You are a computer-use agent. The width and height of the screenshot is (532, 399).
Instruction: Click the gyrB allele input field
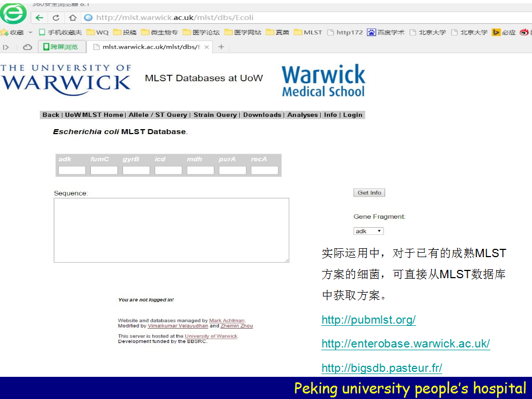tap(136, 170)
